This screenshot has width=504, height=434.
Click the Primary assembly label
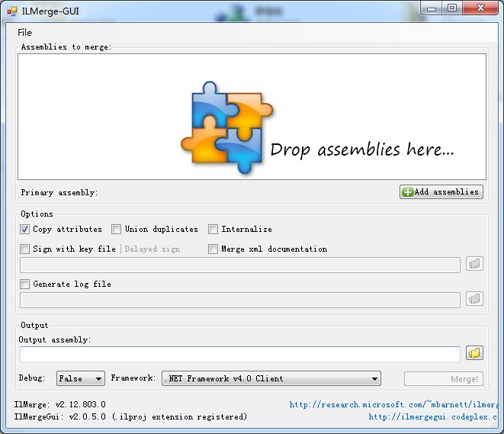point(59,192)
